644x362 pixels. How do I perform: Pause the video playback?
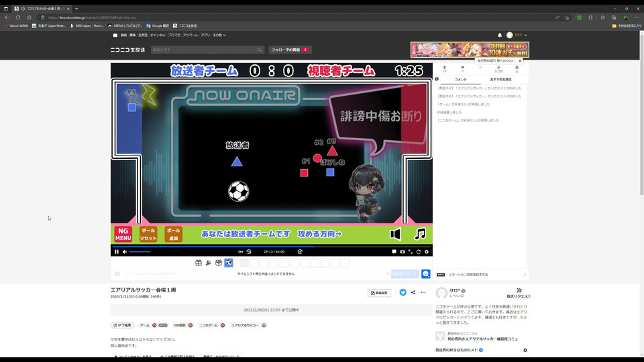[x=117, y=251]
